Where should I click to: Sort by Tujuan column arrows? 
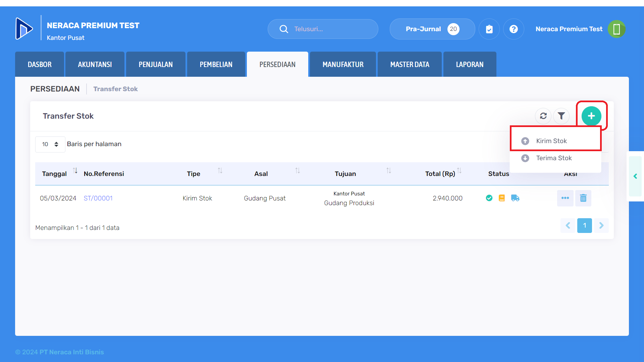pos(389,171)
